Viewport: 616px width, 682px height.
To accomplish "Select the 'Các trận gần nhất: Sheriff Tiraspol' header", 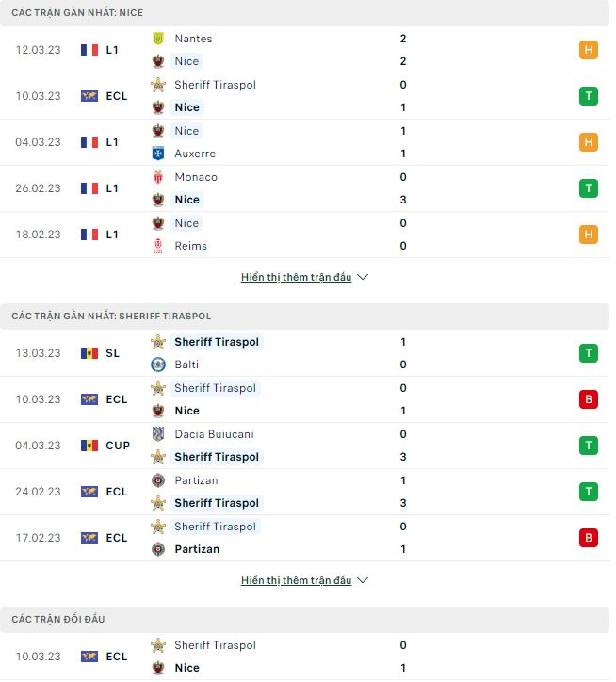I will [x=111, y=316].
